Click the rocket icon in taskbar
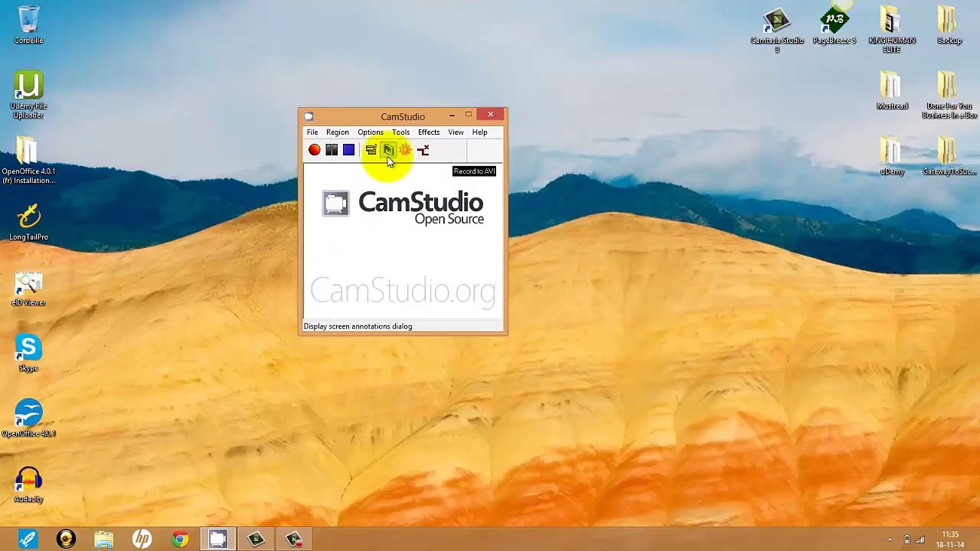 [x=28, y=540]
